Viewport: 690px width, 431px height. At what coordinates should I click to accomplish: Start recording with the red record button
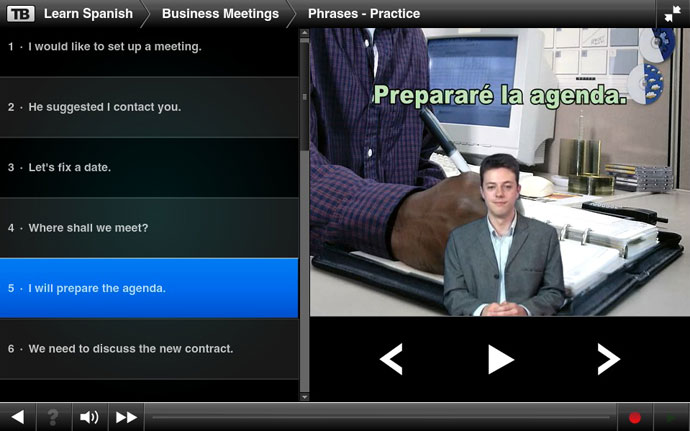click(634, 417)
